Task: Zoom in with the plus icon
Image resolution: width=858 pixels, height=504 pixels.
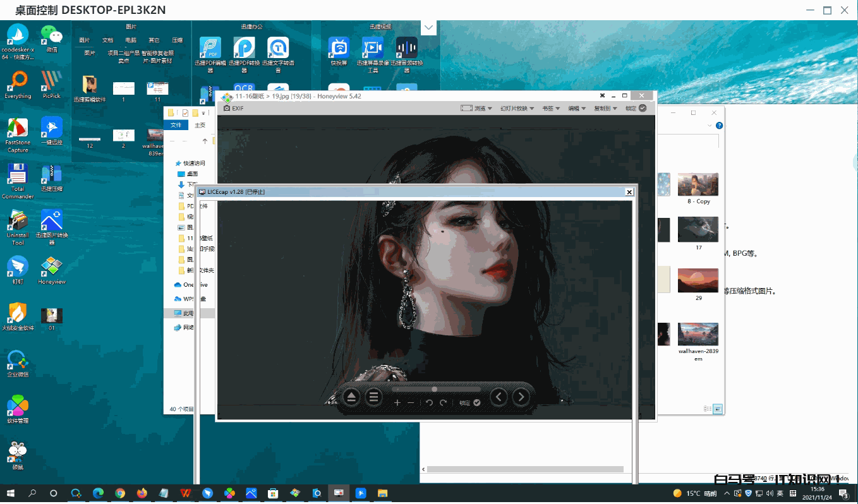Action: pyautogui.click(x=397, y=403)
